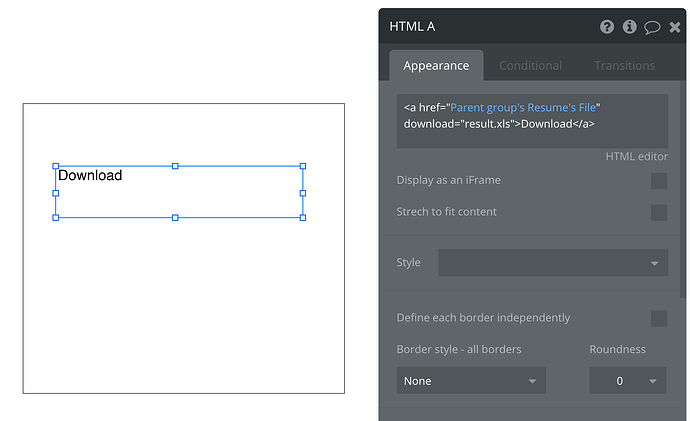
Task: Switch to the Conditional tab
Action: click(530, 66)
